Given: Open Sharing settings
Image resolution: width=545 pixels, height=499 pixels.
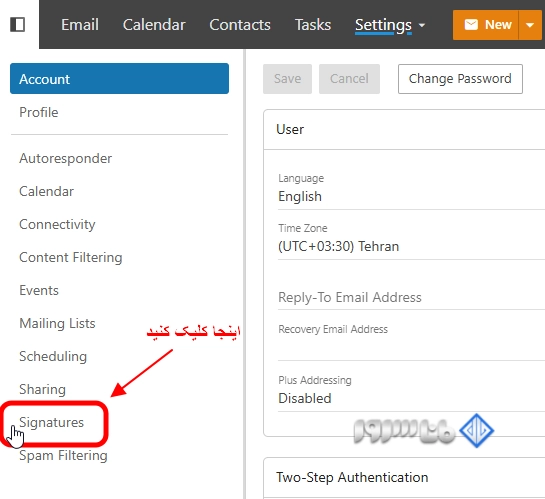Looking at the screenshot, I should (42, 389).
